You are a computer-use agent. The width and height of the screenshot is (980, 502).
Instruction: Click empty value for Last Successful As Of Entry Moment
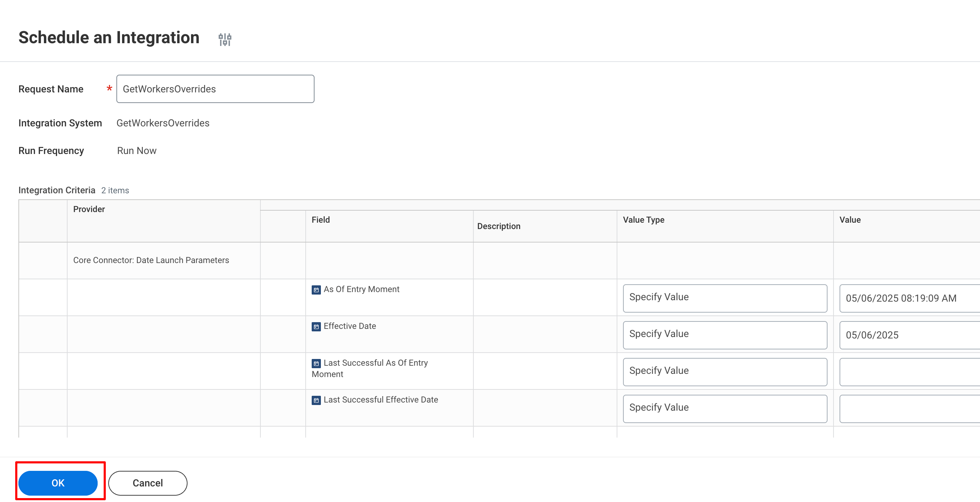(909, 371)
